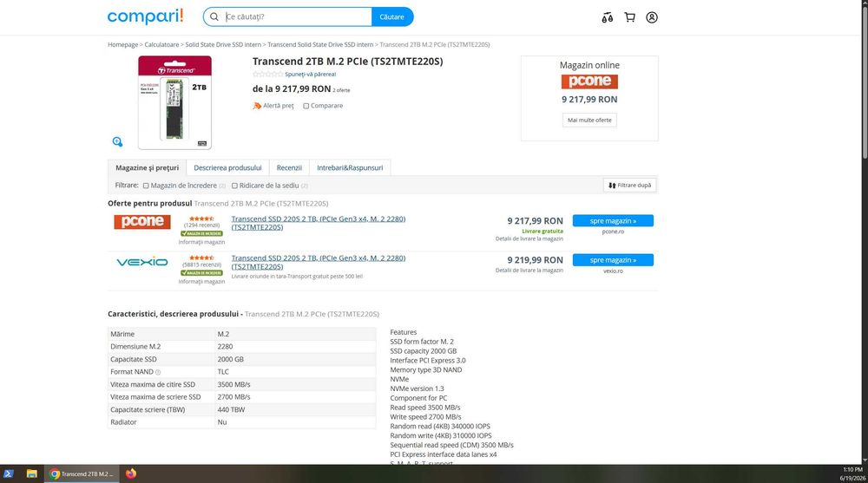
Task: Click the 1294 recenzii text under pcone
Action: pos(201,225)
